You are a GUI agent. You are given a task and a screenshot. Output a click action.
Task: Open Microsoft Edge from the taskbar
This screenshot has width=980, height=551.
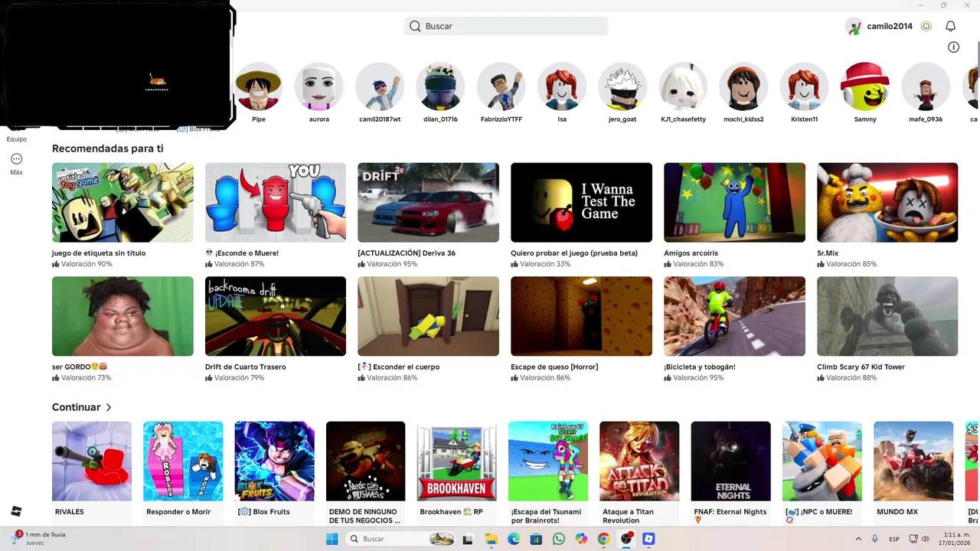[x=514, y=539]
